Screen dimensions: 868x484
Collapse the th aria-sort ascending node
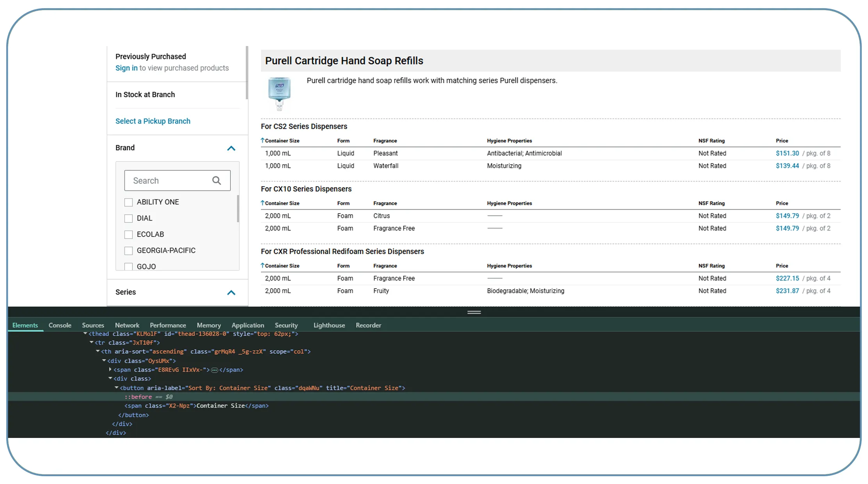tap(98, 351)
